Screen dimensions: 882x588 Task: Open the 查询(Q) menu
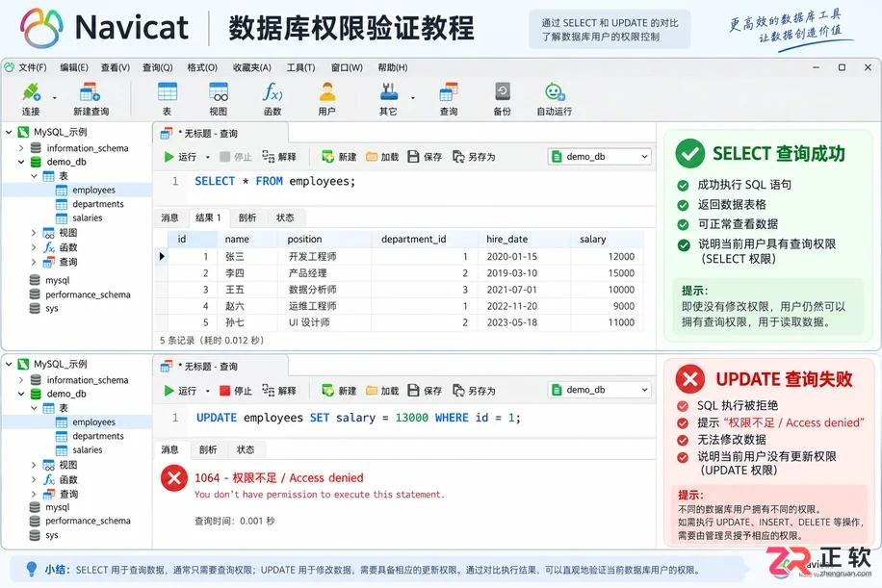point(158,67)
